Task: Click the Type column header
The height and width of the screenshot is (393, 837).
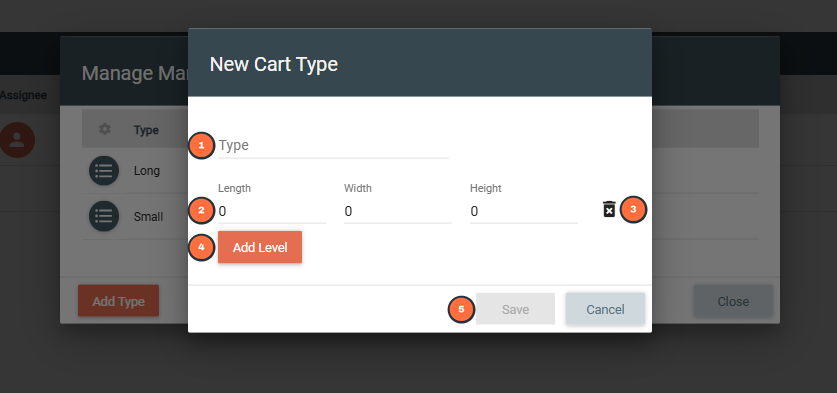Action: click(146, 130)
